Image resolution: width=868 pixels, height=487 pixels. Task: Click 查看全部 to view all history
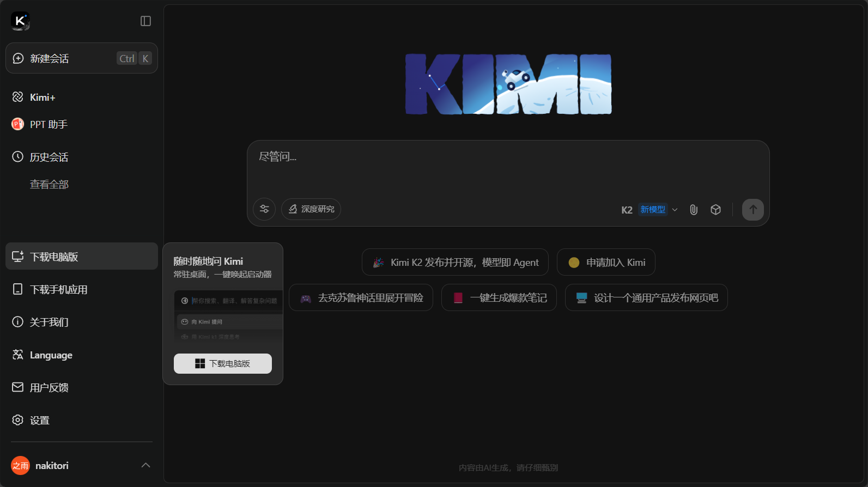49,184
